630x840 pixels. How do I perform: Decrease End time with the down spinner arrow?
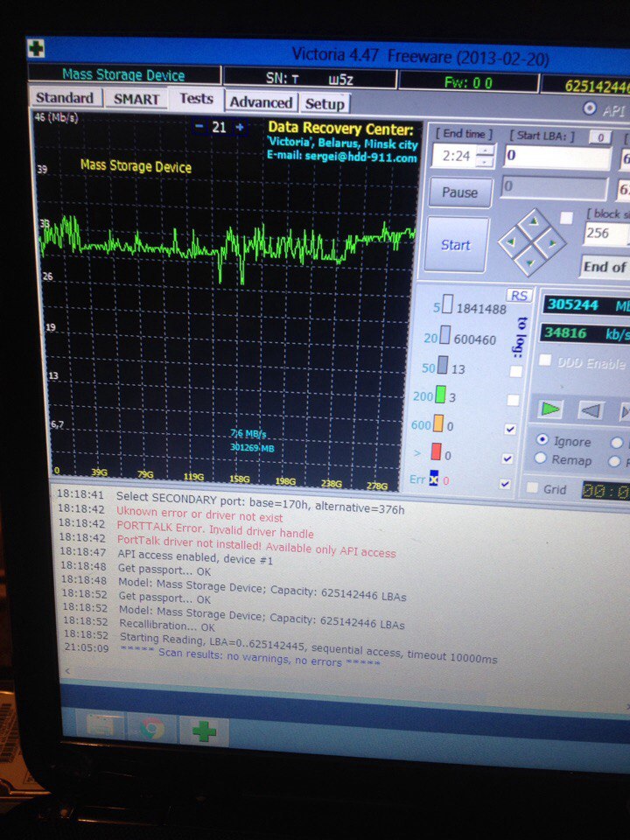coord(486,162)
